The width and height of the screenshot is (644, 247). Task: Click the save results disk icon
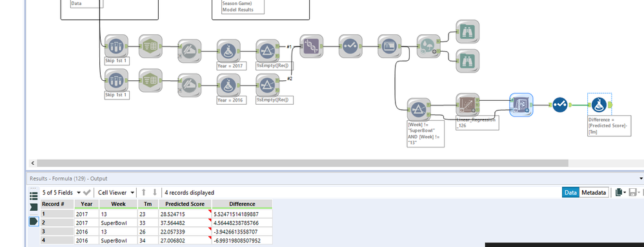click(632, 192)
